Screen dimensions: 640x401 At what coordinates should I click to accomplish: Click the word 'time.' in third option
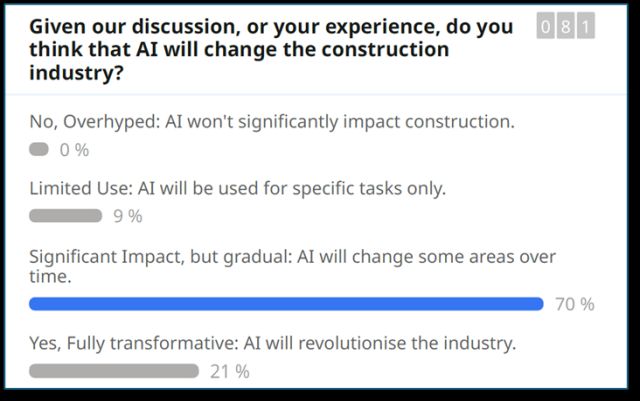(x=50, y=277)
